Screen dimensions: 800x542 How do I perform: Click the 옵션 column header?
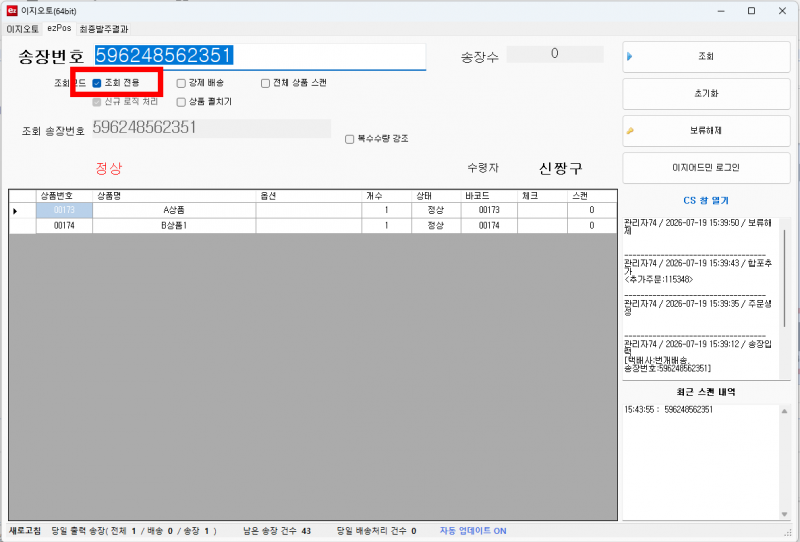[309, 196]
